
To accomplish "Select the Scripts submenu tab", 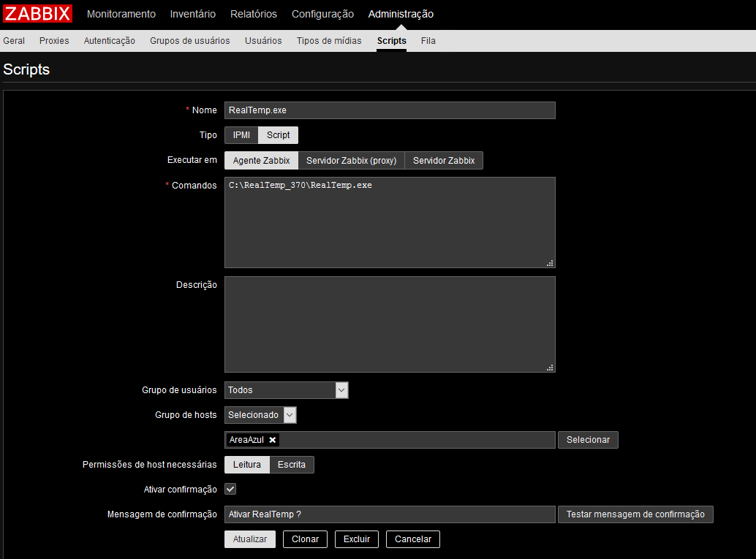I will click(x=391, y=40).
